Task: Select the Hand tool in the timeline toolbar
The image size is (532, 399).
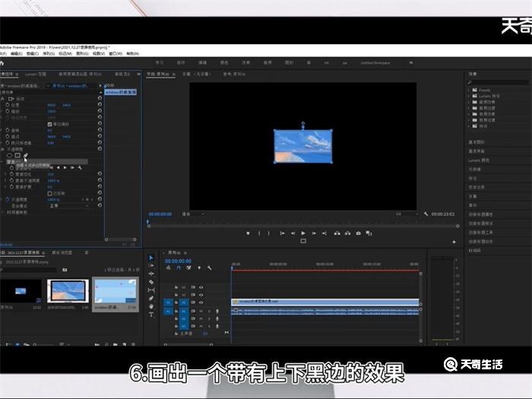Action: (151, 306)
